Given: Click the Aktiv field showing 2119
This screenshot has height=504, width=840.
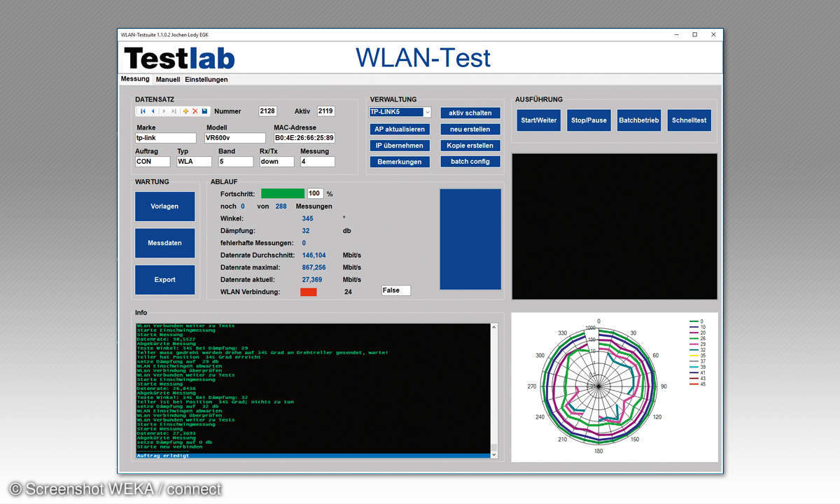Looking at the screenshot, I should [326, 111].
